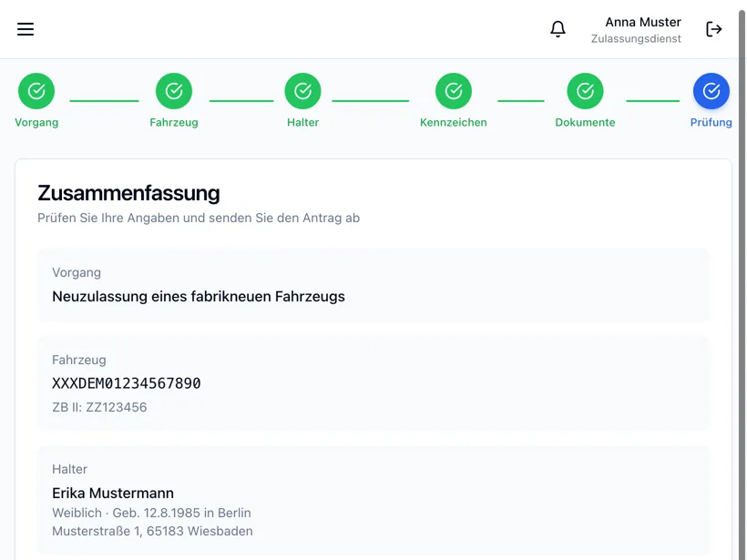
Task: Click the Fahrzeug card section label
Action: pos(79,360)
